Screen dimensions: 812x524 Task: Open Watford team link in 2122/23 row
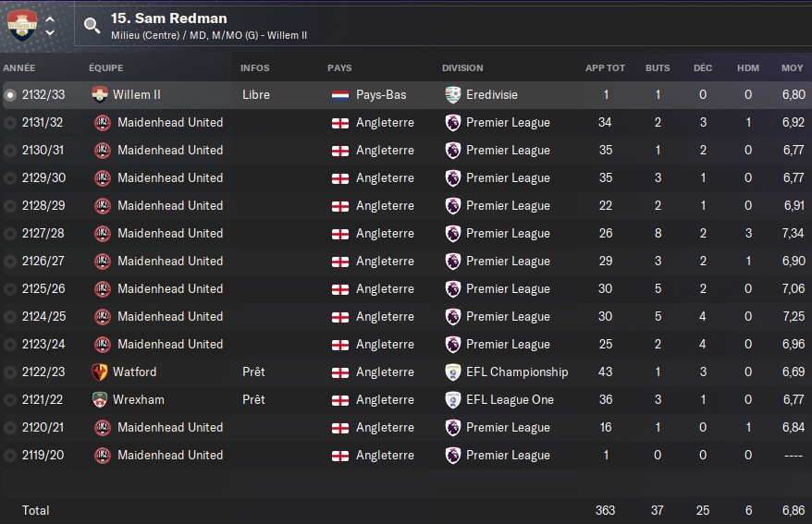pos(135,372)
